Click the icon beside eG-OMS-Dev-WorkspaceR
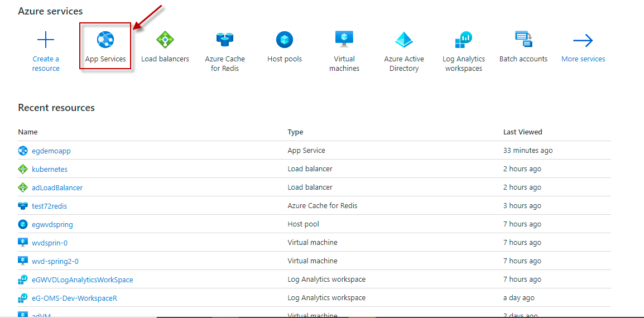The height and width of the screenshot is (318, 644). point(23,298)
